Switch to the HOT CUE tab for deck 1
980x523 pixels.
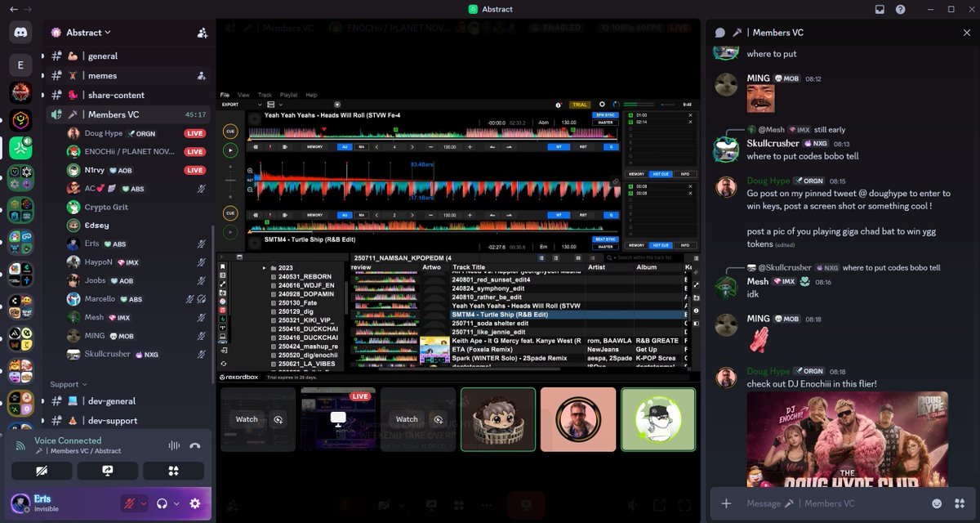coord(660,174)
